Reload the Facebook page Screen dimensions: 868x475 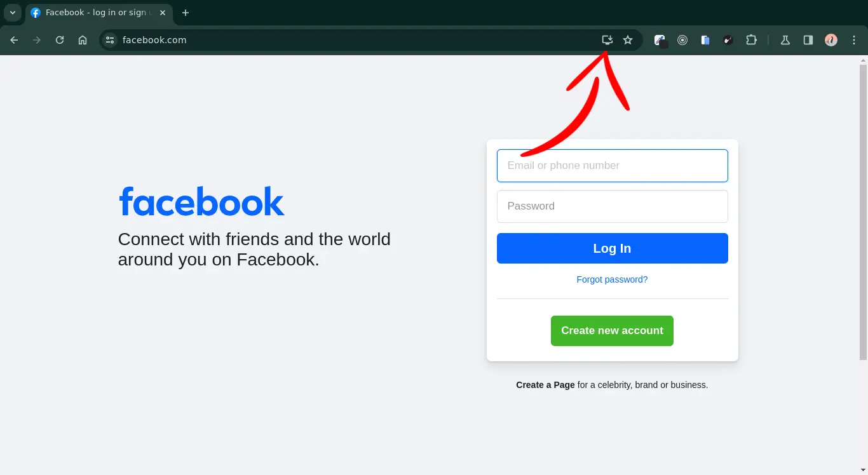tap(60, 40)
